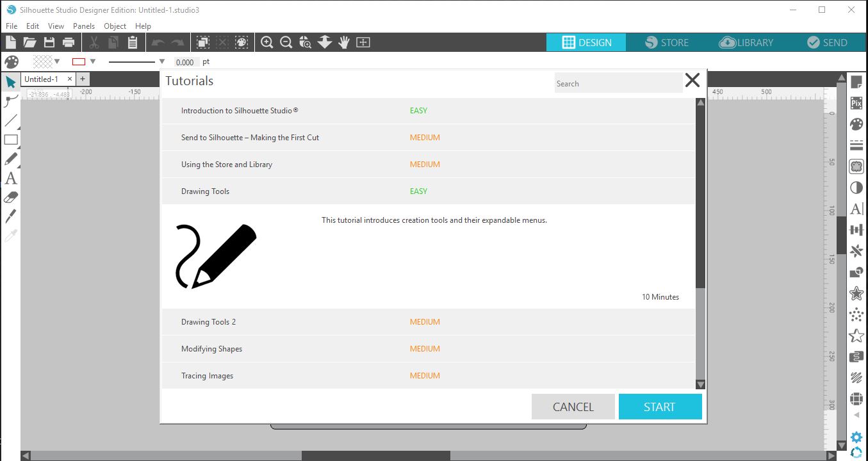Open the Object menu
The image size is (868, 461).
point(115,26)
